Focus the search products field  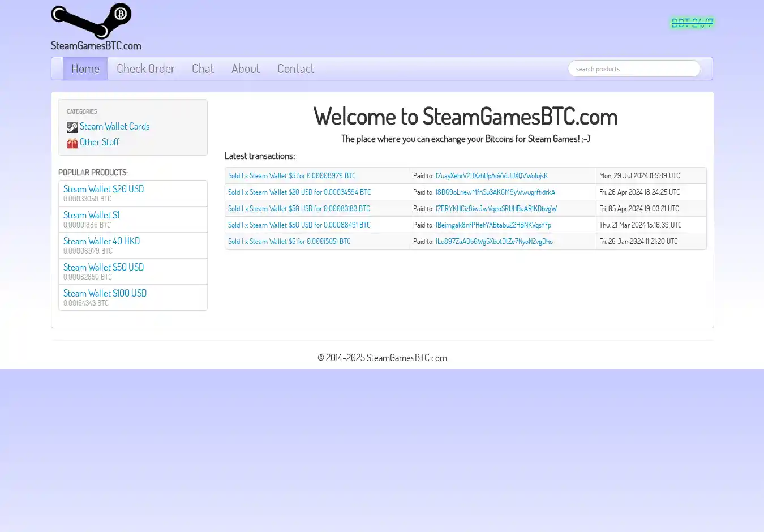[634, 68]
